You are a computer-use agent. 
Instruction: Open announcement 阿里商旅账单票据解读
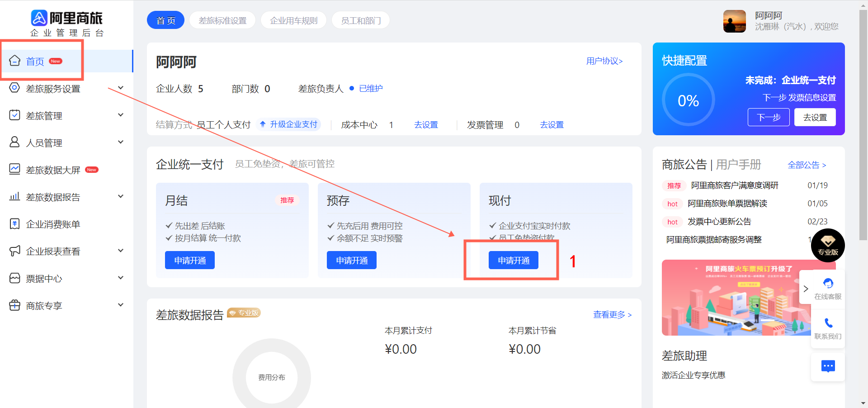pyautogui.click(x=727, y=204)
